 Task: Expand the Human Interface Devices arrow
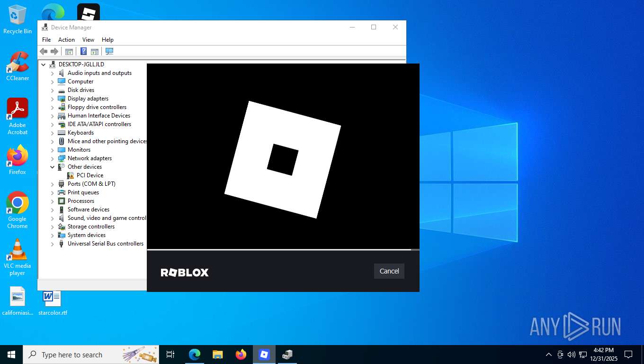53,116
